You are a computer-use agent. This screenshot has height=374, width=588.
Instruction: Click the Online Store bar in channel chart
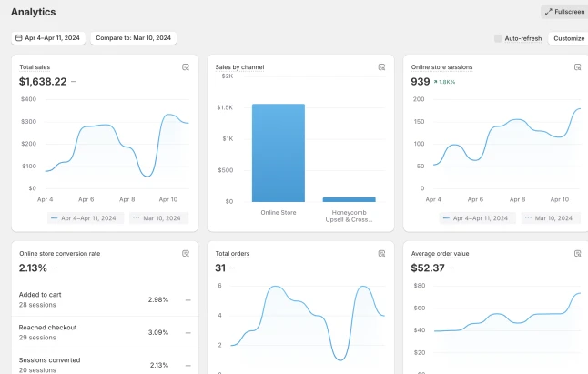tap(279, 153)
